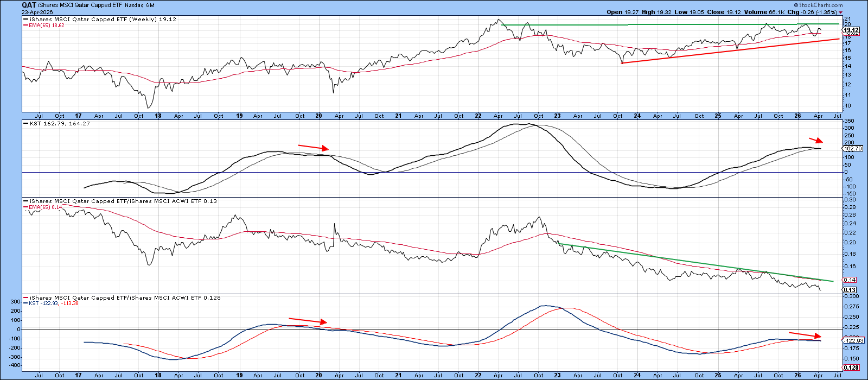The width and height of the screenshot is (868, 380).
Task: Click year label 23 on the date axis below the price panel
Action: [558, 116]
